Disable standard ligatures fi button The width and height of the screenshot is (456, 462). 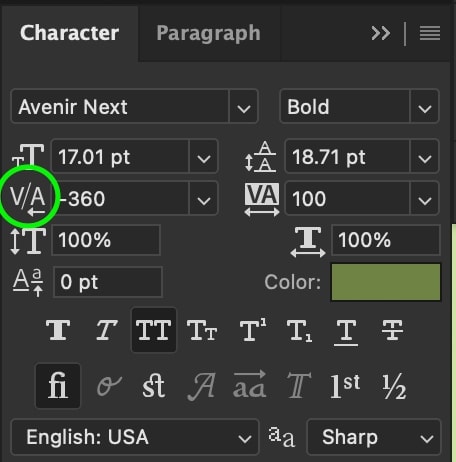(x=58, y=386)
